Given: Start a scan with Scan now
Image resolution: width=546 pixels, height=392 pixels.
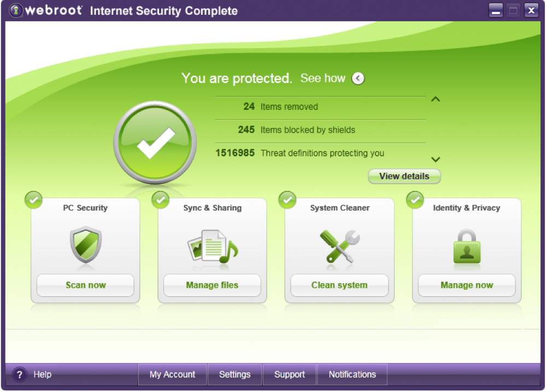Looking at the screenshot, I should point(86,285).
